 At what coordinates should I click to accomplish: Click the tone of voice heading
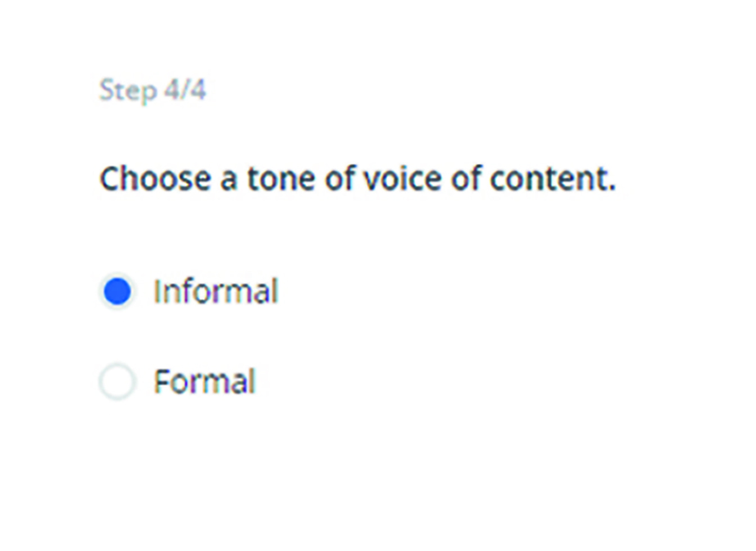point(357,179)
